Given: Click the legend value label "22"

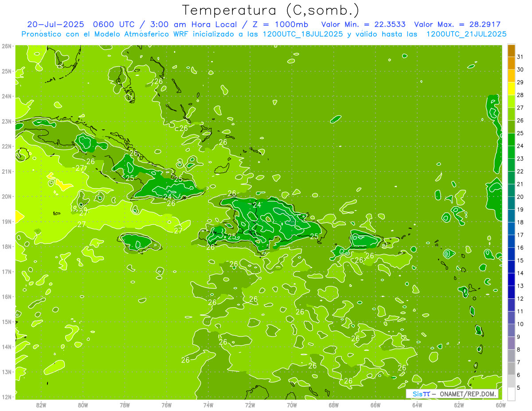Looking at the screenshot, I should (520, 171).
